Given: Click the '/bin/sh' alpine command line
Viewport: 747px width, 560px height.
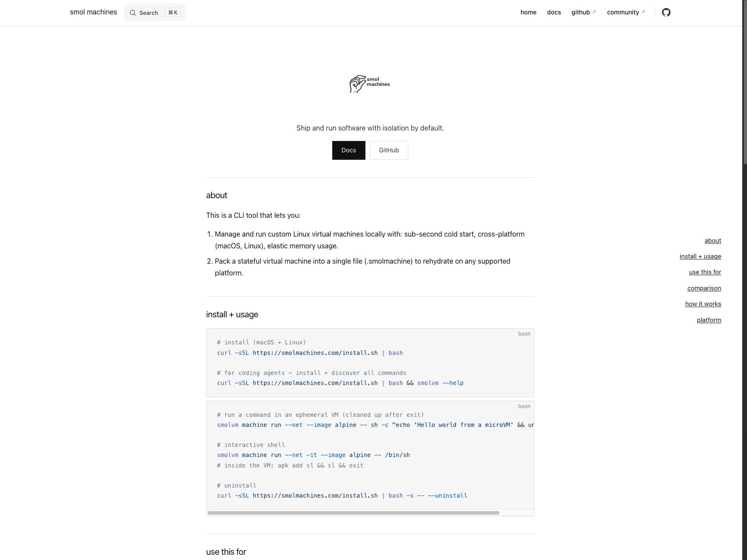Looking at the screenshot, I should tap(313, 455).
